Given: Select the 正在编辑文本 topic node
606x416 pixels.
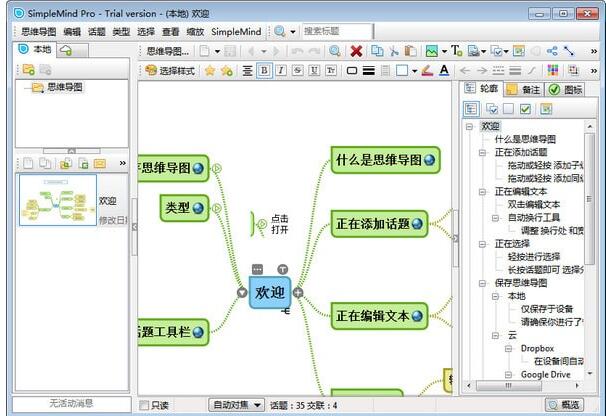Looking at the screenshot, I should (x=379, y=316).
